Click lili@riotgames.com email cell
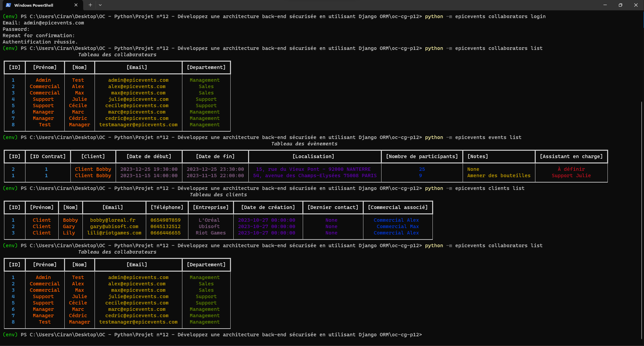 (114, 233)
